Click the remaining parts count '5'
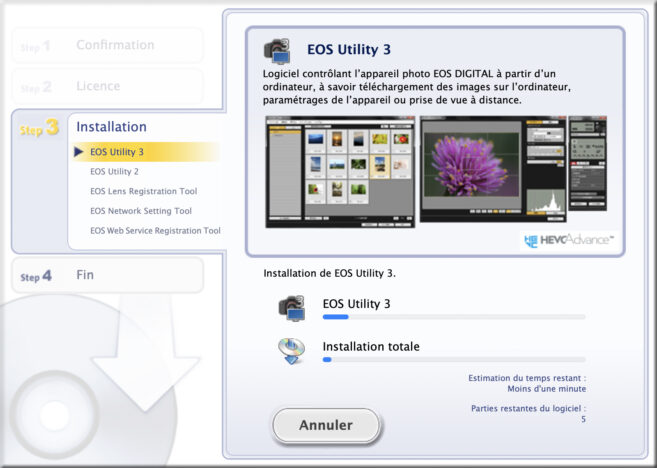 [x=583, y=419]
